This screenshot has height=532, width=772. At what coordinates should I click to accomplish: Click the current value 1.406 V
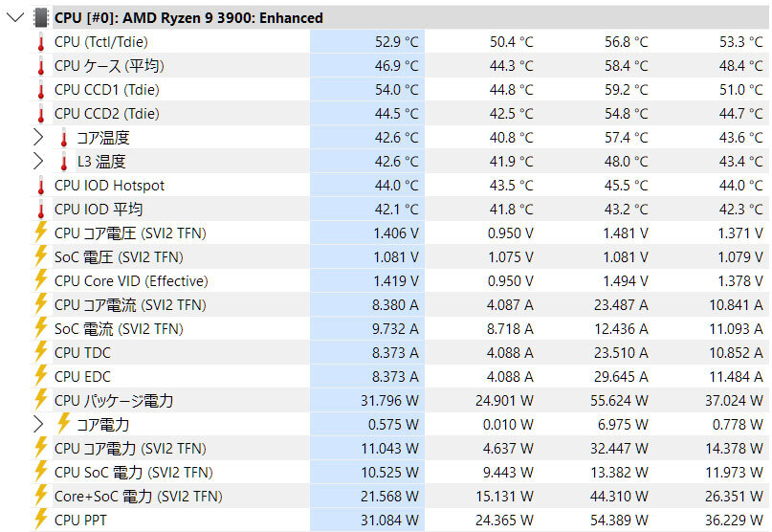396,233
